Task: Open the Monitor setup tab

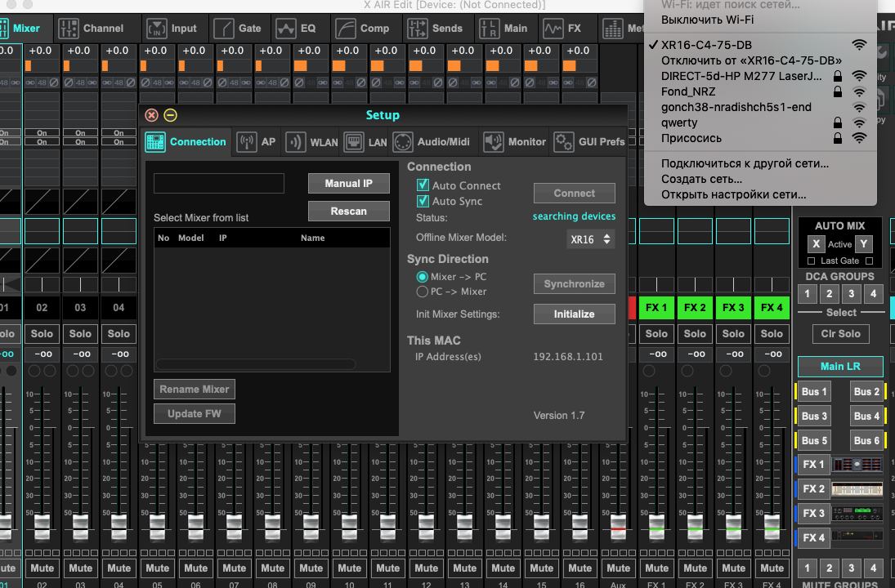Action: (515, 142)
